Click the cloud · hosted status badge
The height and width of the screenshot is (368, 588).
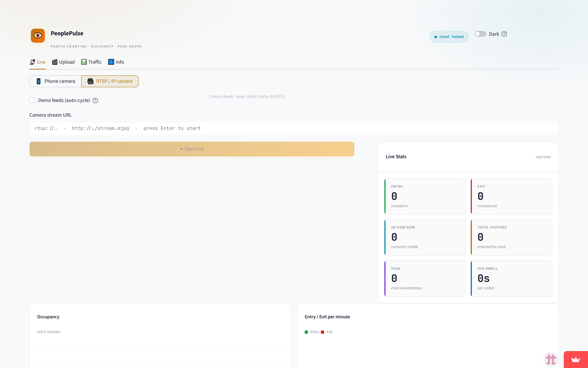(x=449, y=37)
